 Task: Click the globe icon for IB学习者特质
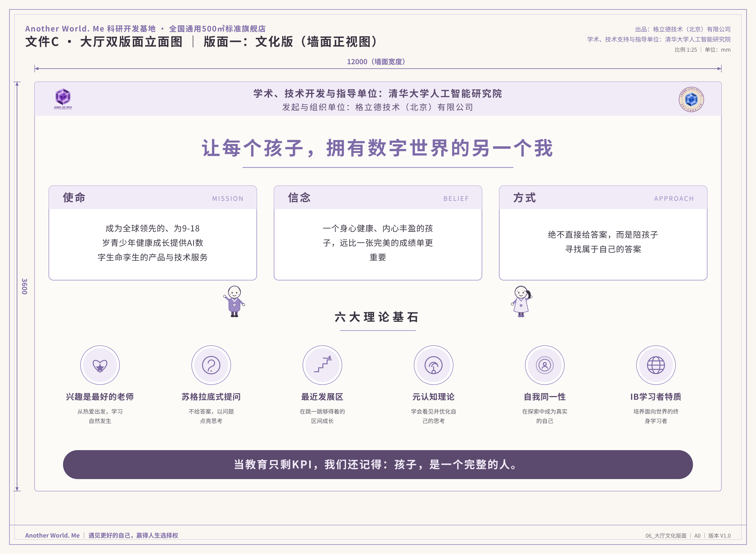(x=656, y=365)
